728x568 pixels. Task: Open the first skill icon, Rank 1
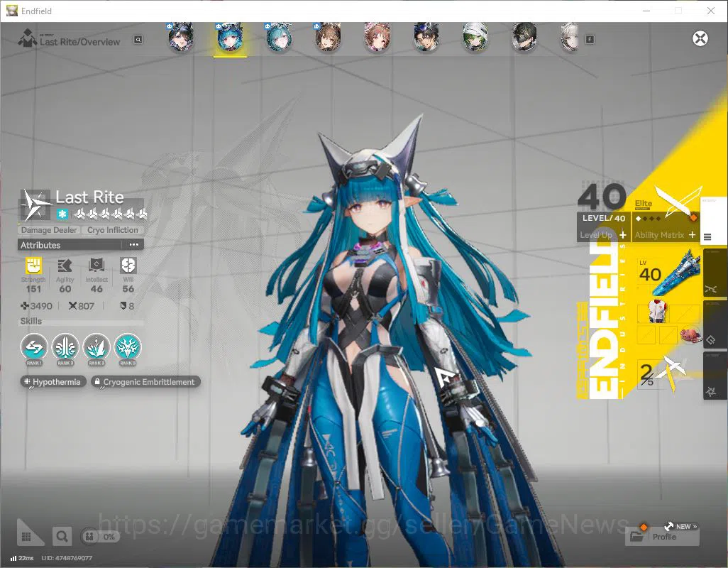pyautogui.click(x=34, y=347)
